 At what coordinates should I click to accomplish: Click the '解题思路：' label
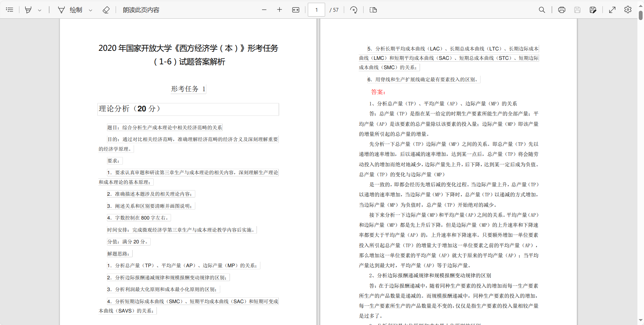[119, 254]
